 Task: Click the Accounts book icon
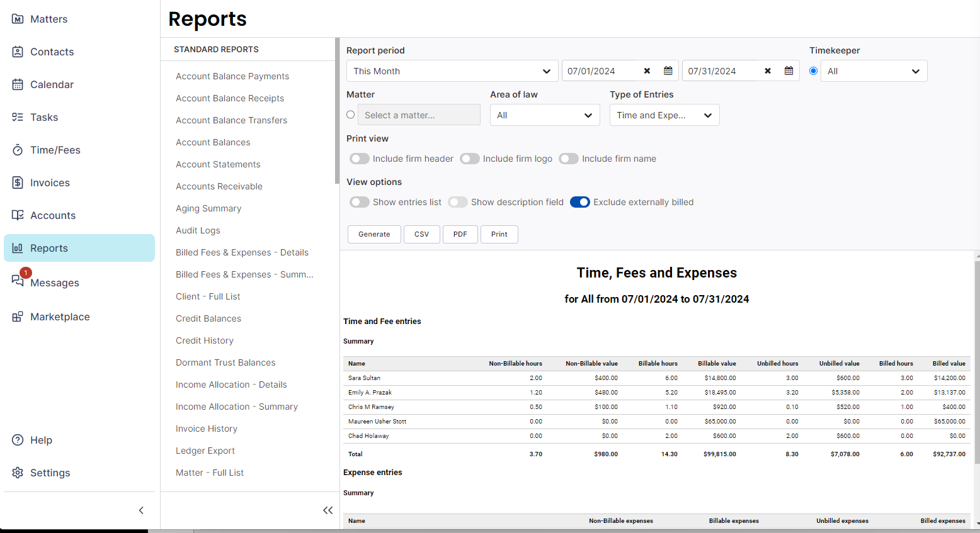coord(18,215)
